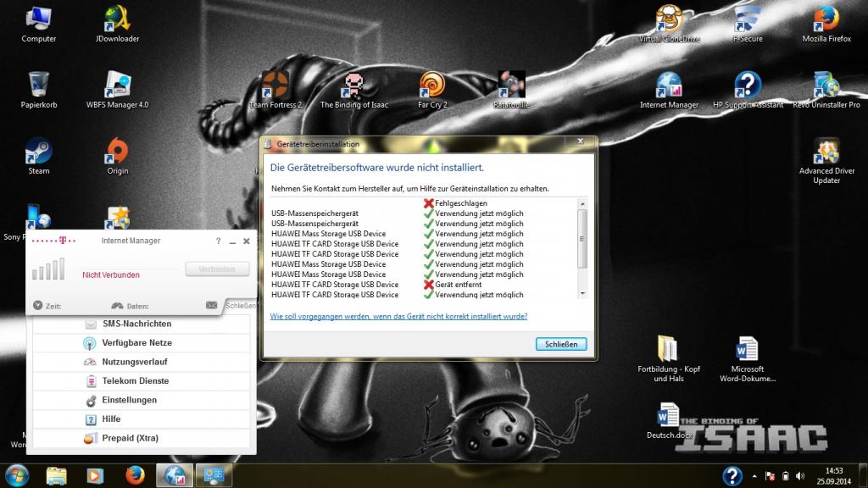Click the Verbinden button in Internet Manager
This screenshot has width=868, height=488.
(217, 269)
